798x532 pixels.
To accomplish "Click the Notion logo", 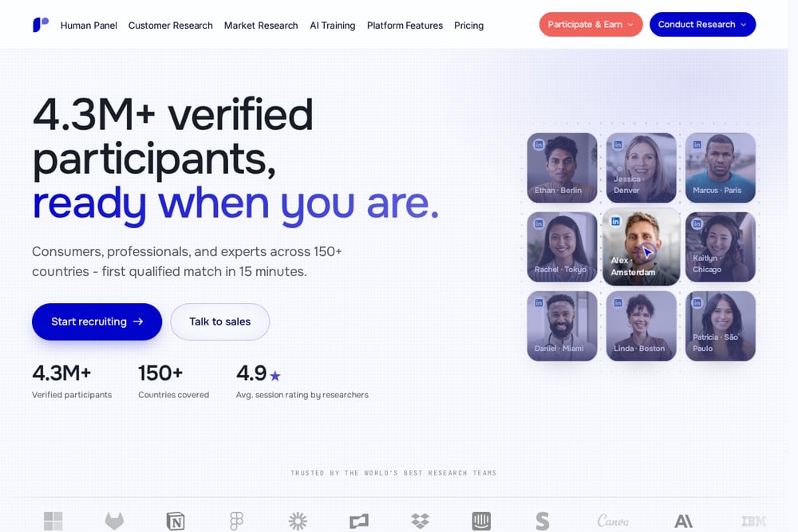I will pyautogui.click(x=176, y=521).
